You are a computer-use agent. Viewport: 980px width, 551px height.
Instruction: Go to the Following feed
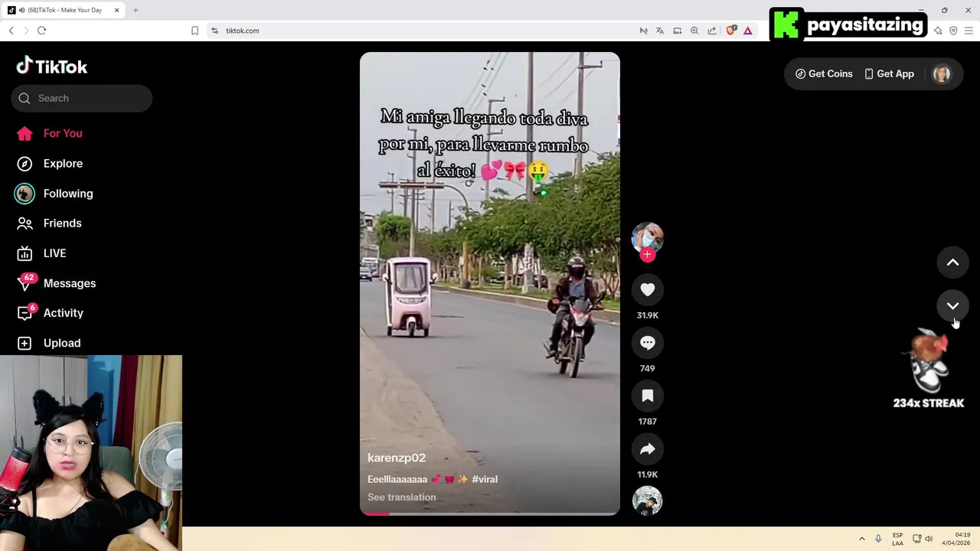(x=54, y=194)
